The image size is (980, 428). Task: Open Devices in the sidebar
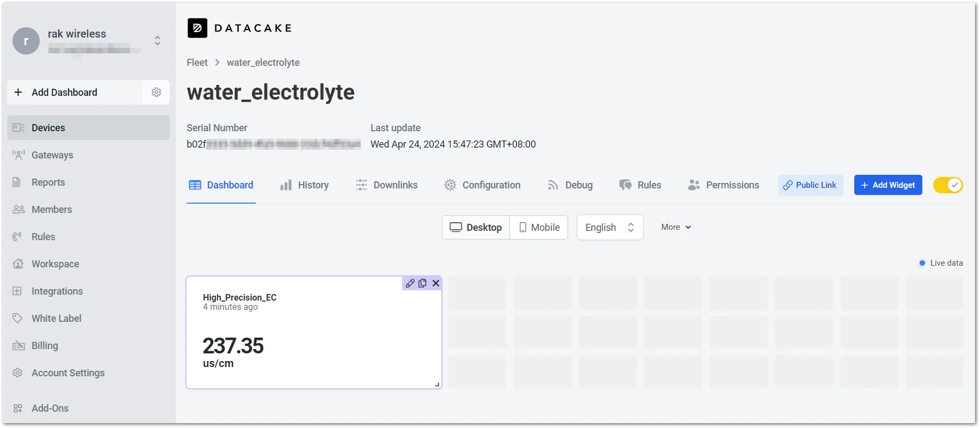(88, 127)
